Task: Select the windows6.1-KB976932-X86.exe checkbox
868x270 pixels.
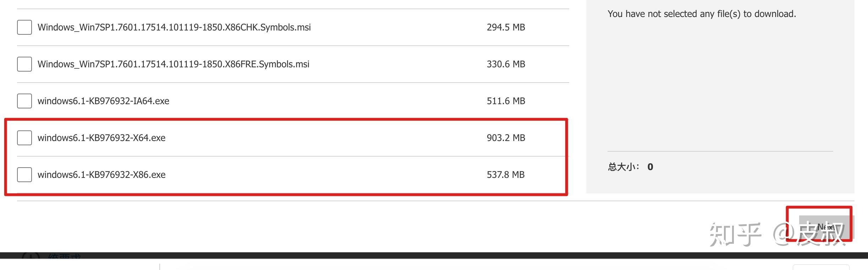Action: coord(24,175)
